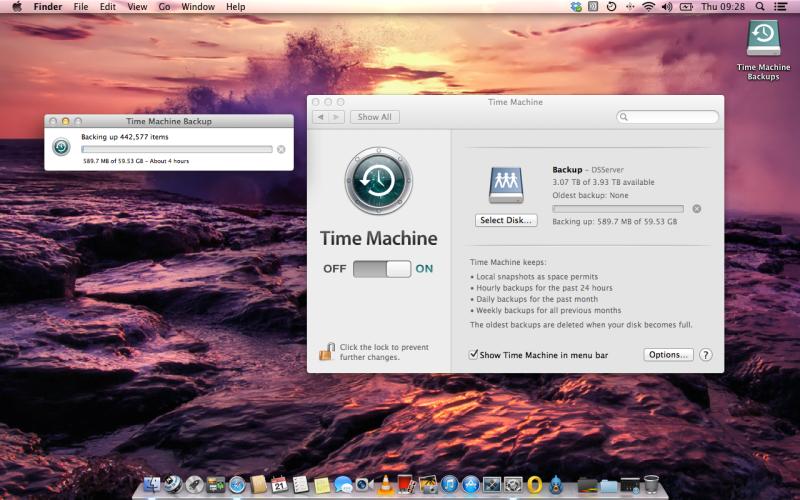Image resolution: width=800 pixels, height=500 pixels.
Task: Click the large Time Machine clock logo
Action: pos(379,181)
